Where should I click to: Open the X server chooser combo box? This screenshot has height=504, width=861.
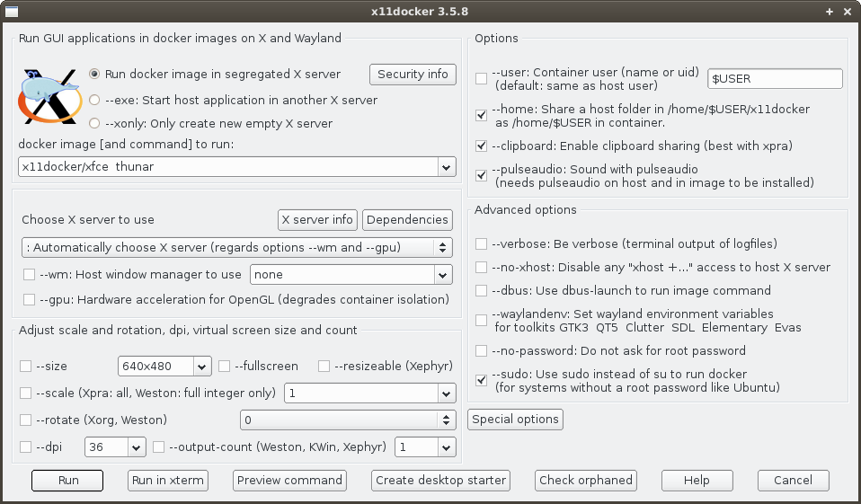[236, 248]
